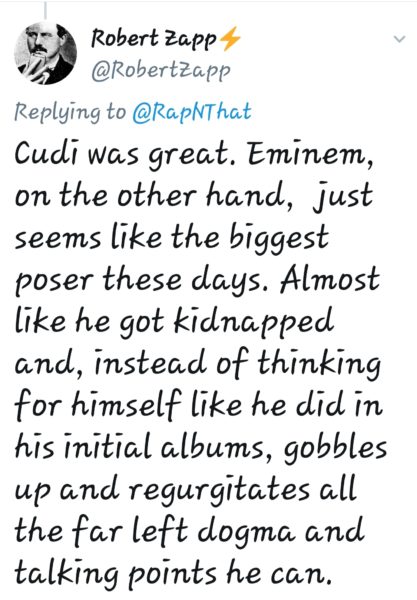Click the thread connector line above avatar

(x=45, y=10)
